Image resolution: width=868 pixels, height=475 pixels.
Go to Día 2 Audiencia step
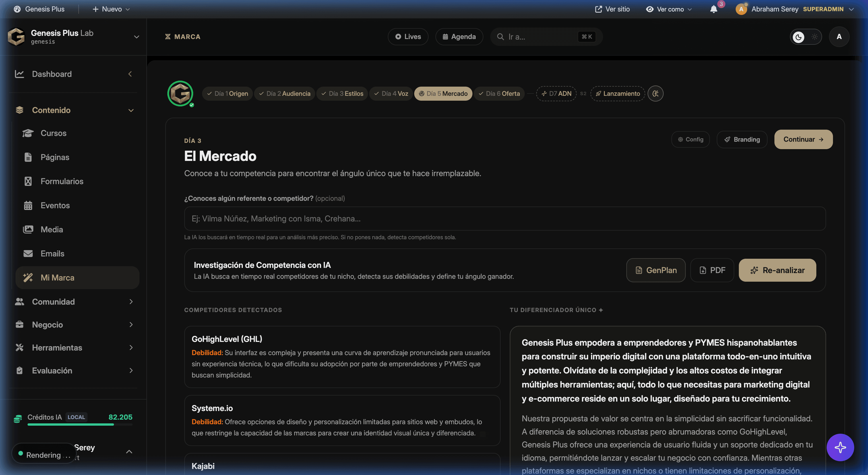click(x=284, y=94)
